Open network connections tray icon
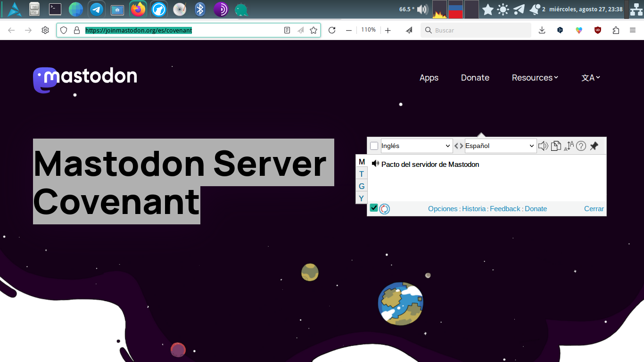This screenshot has height=362, width=644. pos(636,9)
